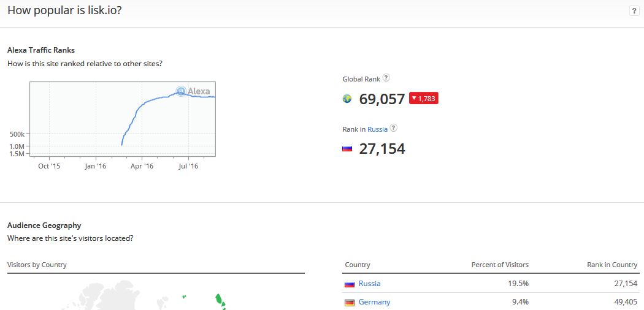644x310 pixels.
Task: Click the red 1,783 rank change badge
Action: [x=423, y=99]
